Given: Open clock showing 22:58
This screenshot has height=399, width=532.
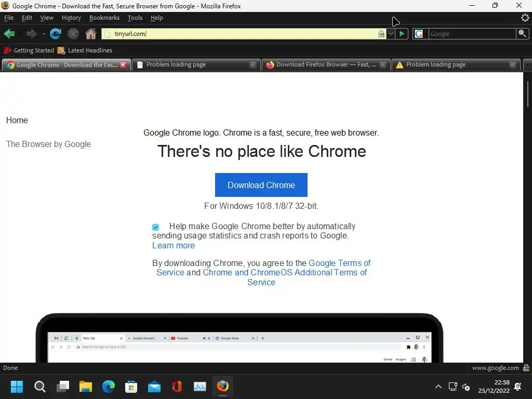Looking at the screenshot, I should pos(494,387).
